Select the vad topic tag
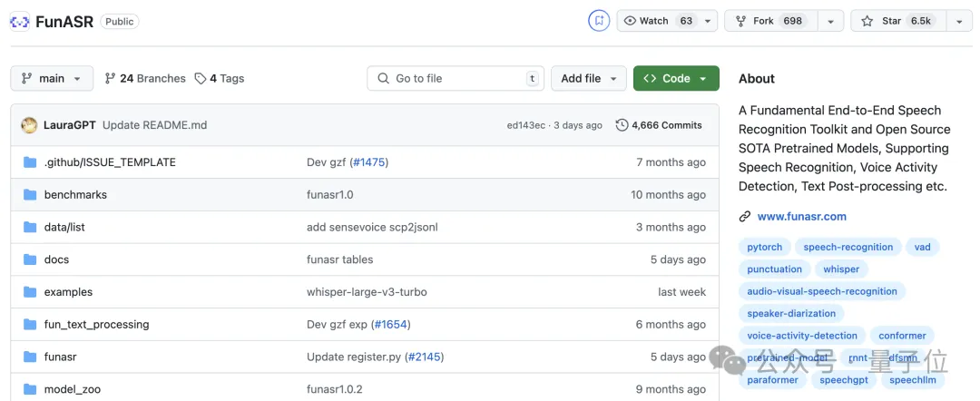This screenshot has width=980, height=401. pyautogui.click(x=923, y=248)
